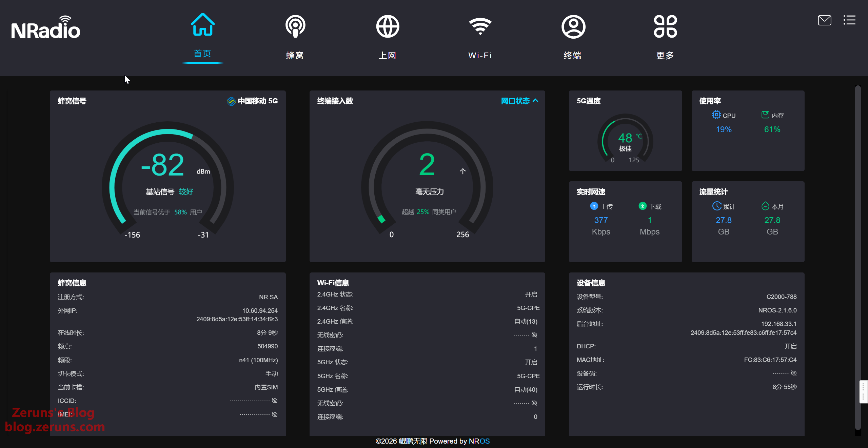
Task: Open the Wi-Fi settings icon
Action: [480, 26]
